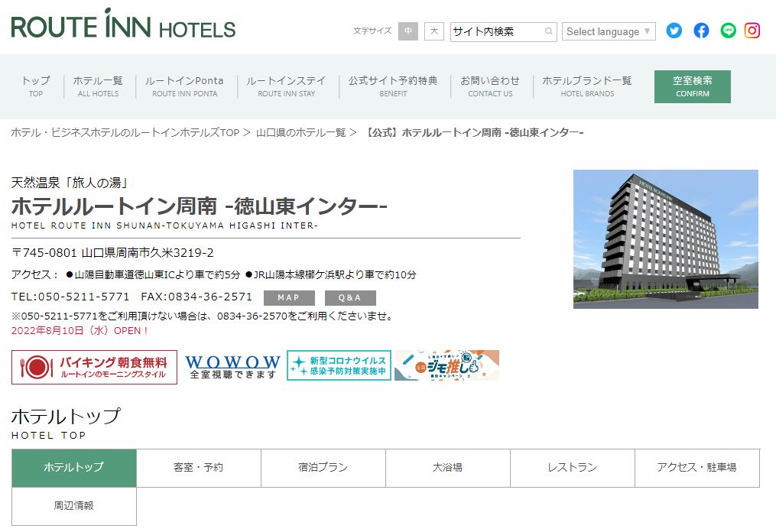Open the free breakfast buffet banner
The width and height of the screenshot is (776, 532).
[x=94, y=367]
